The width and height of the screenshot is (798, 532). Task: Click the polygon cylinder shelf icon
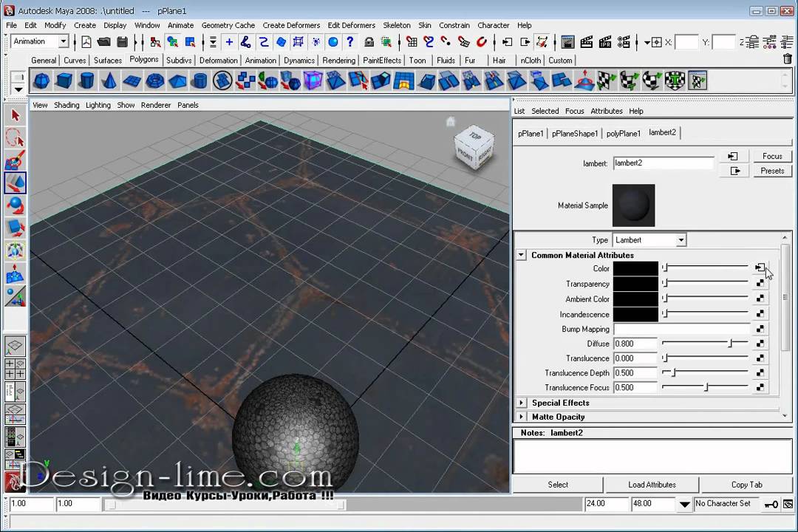click(x=87, y=81)
